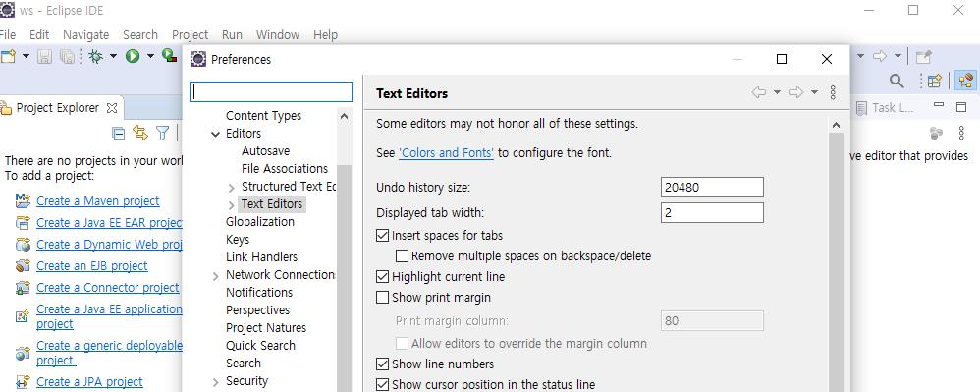Viewport: 980px width, 392px height.
Task: Open the Forward history dropdown in Preferences
Action: 814,92
